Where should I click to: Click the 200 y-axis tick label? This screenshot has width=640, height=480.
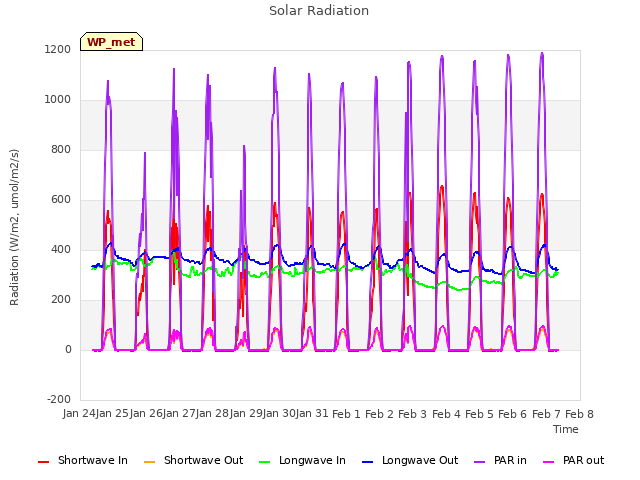click(x=61, y=300)
